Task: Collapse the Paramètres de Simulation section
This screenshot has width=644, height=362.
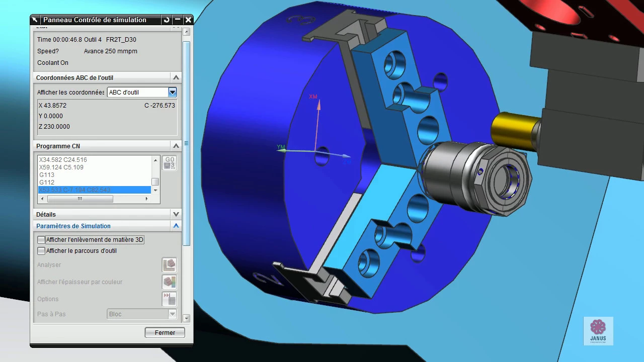Action: (x=176, y=226)
